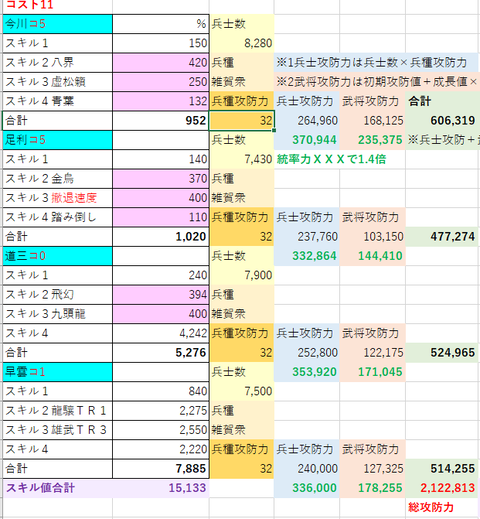
Task: Select cell with value 2,550
Action: tap(161, 430)
